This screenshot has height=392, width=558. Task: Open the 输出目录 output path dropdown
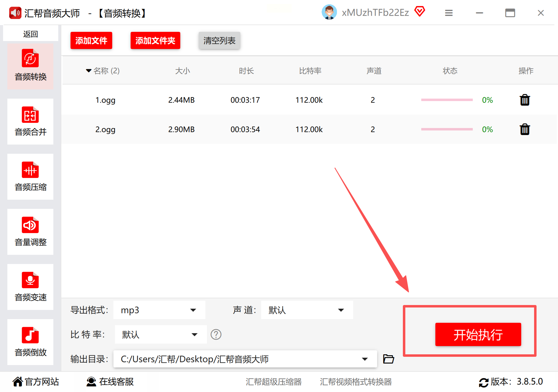point(245,359)
